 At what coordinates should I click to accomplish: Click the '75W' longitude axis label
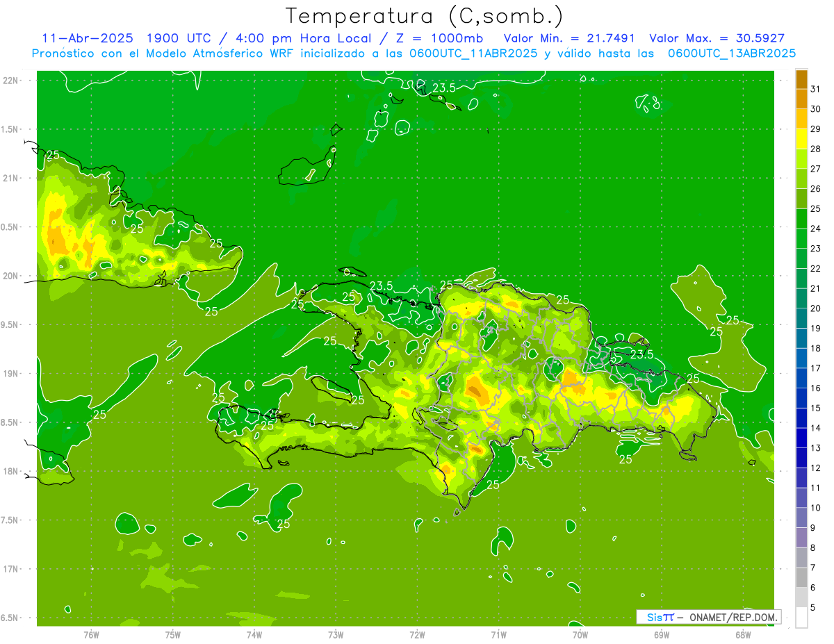173,635
